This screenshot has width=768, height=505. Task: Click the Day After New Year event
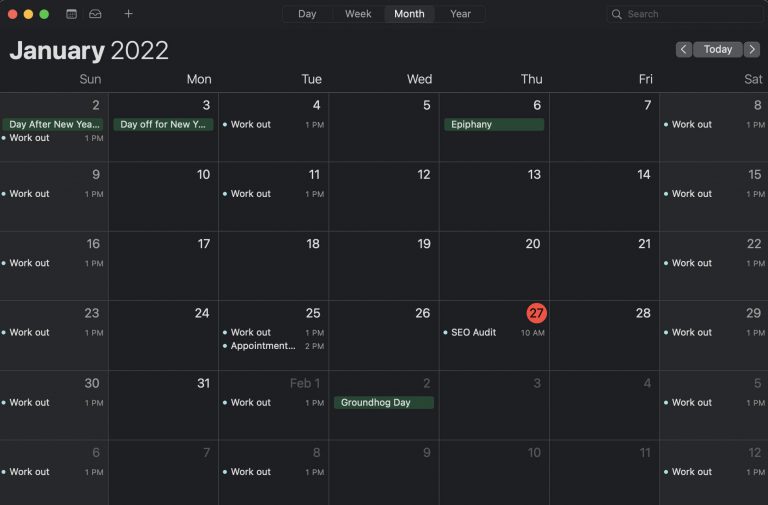pos(54,125)
